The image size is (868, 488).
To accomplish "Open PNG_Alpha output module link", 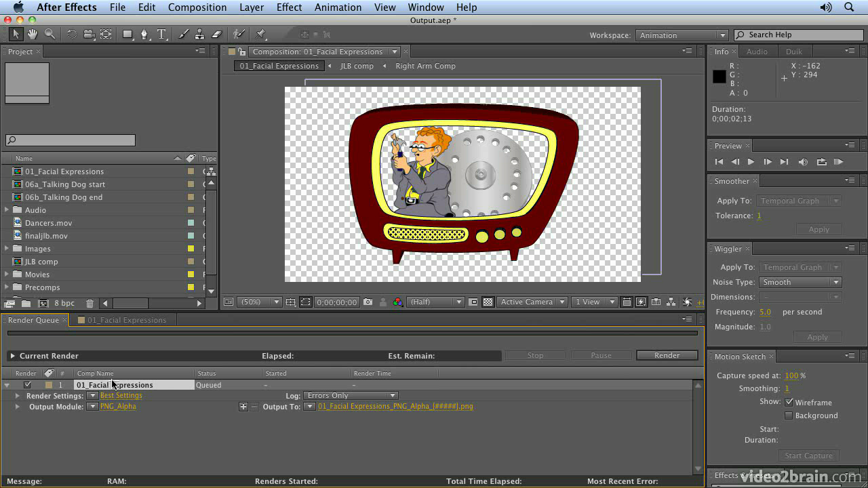I will coord(118,407).
